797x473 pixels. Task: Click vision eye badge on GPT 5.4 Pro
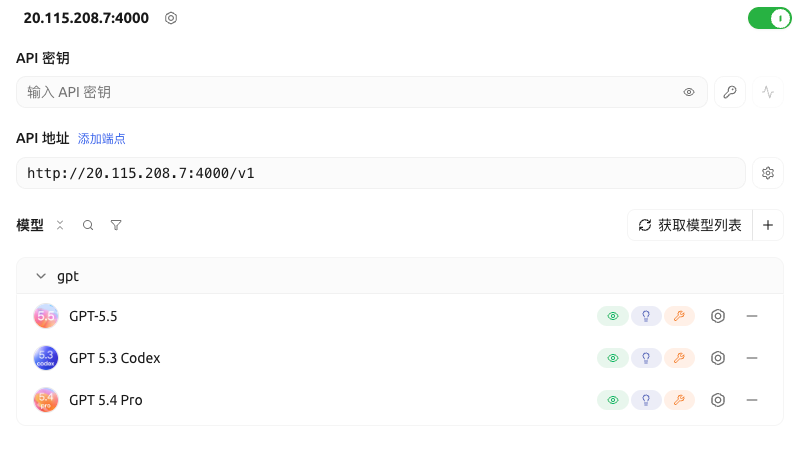point(613,400)
